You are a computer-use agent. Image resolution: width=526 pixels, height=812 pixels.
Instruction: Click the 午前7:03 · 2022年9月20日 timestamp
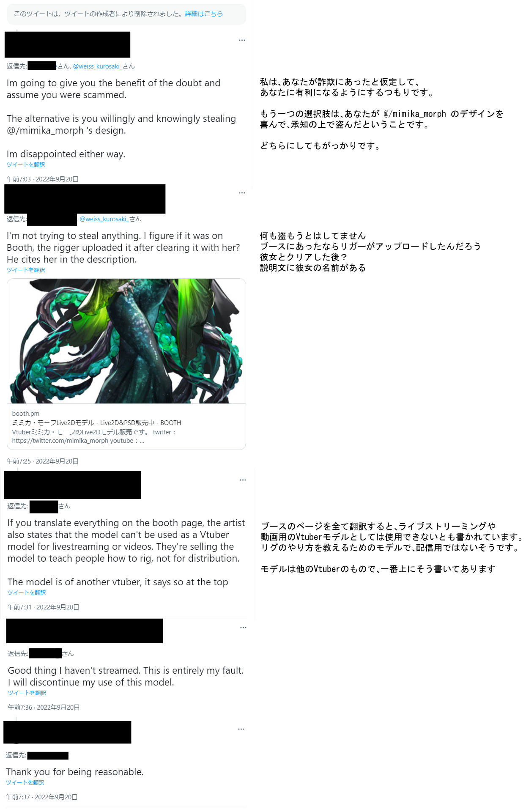(43, 179)
